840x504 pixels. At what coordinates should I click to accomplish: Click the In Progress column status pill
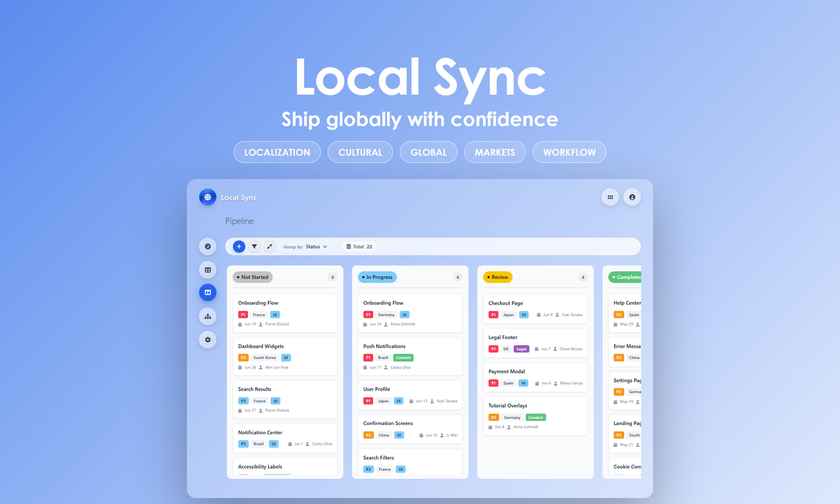point(377,277)
